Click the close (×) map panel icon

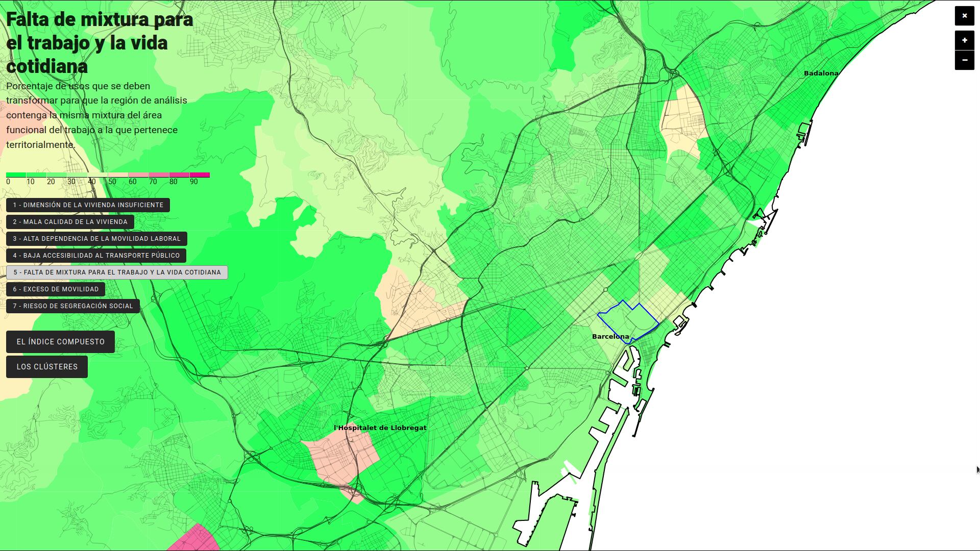[x=964, y=15]
